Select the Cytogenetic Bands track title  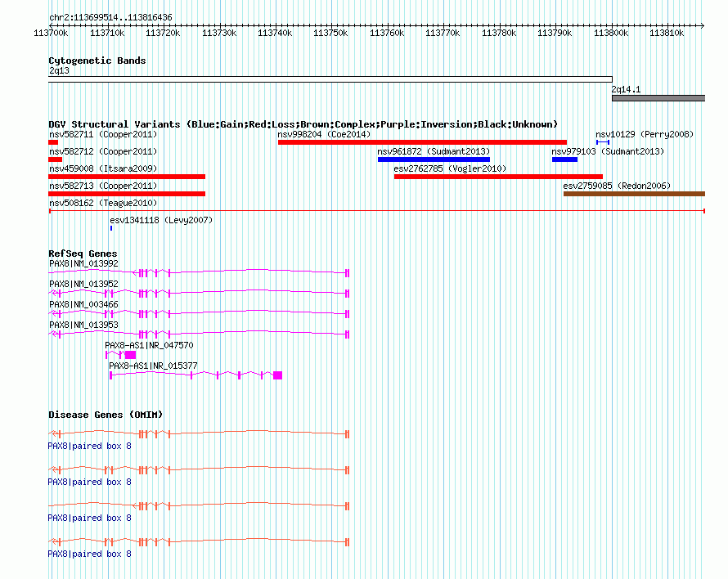pos(97,61)
